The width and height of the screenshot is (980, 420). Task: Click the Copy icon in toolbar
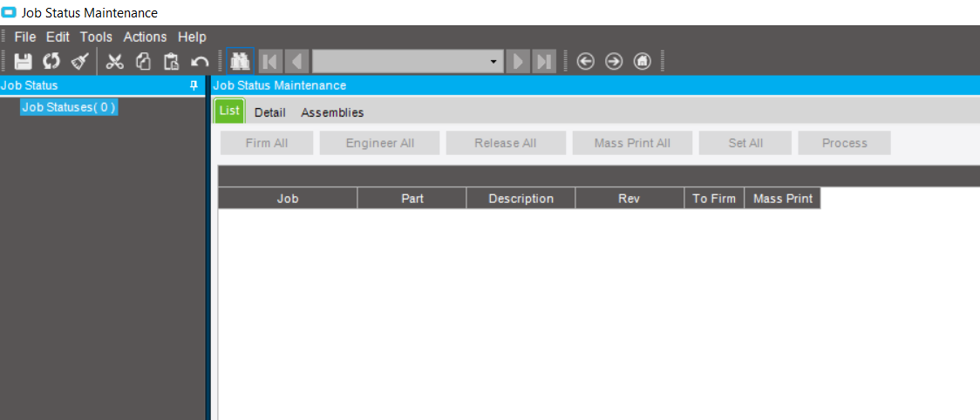pos(143,61)
